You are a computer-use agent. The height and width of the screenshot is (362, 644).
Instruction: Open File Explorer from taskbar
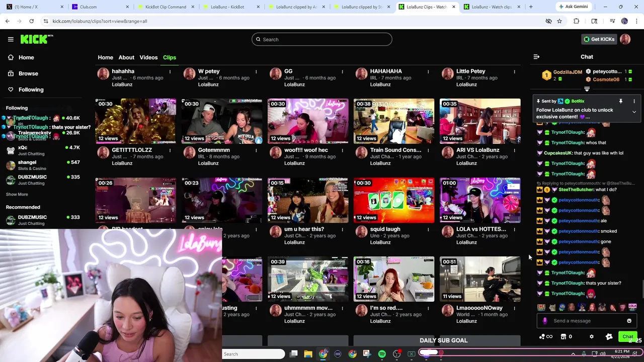pos(308,354)
